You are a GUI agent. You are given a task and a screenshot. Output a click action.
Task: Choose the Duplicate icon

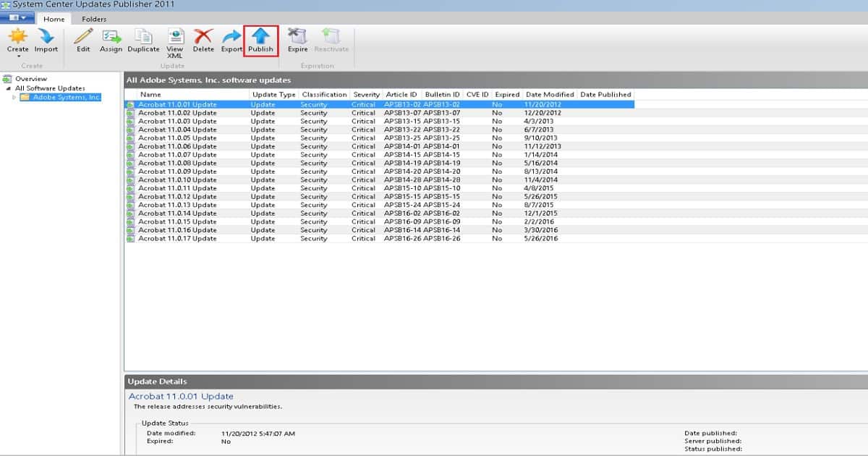143,36
